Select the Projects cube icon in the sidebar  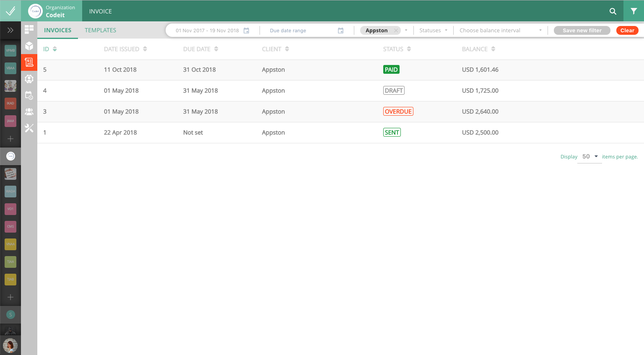(29, 46)
